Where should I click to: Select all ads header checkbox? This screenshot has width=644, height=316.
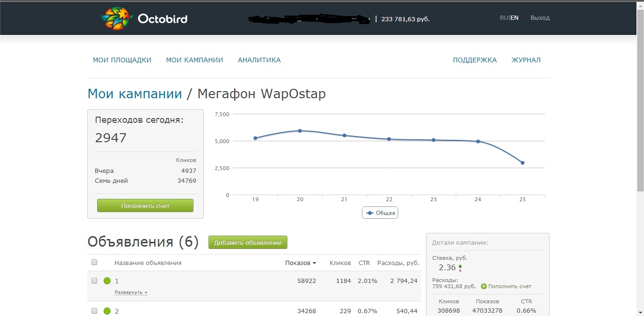click(x=94, y=262)
